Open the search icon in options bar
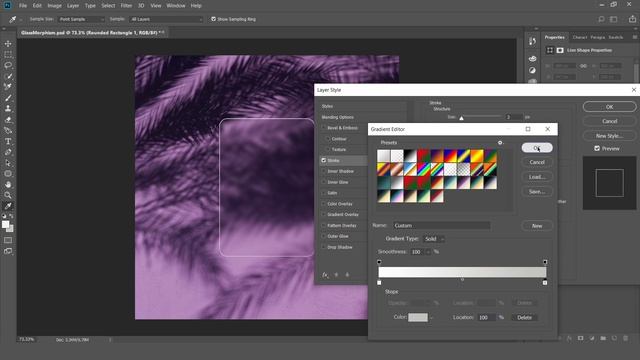 coord(601,19)
